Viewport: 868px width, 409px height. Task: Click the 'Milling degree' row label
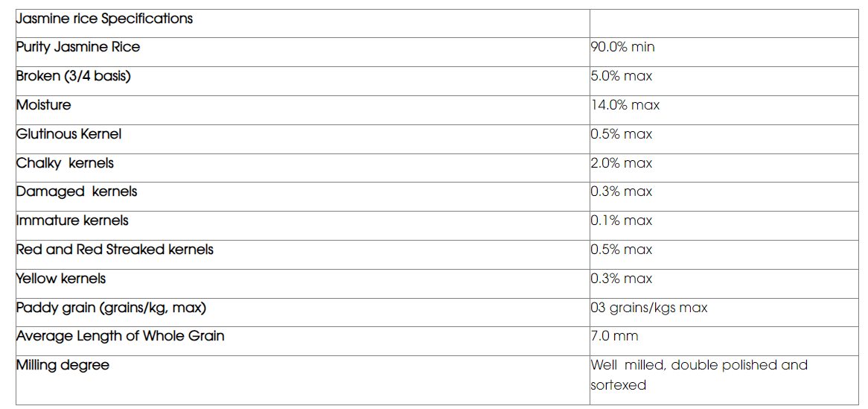tap(63, 365)
